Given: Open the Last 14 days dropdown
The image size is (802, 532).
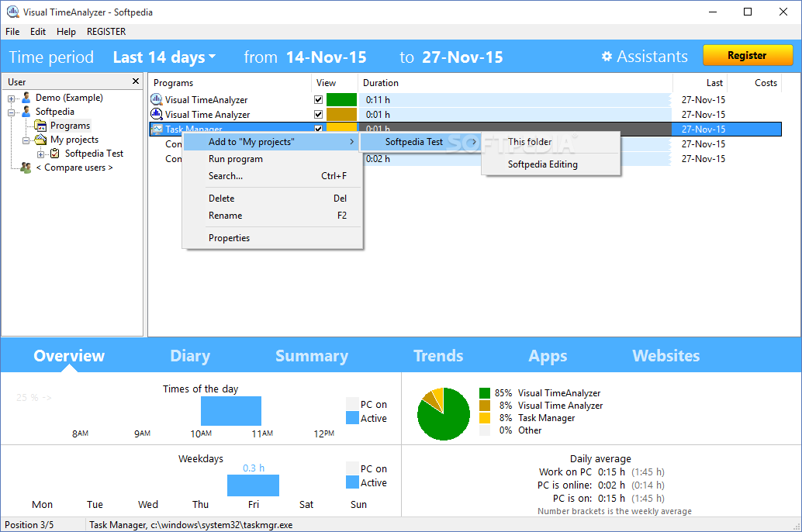Looking at the screenshot, I should [x=164, y=57].
